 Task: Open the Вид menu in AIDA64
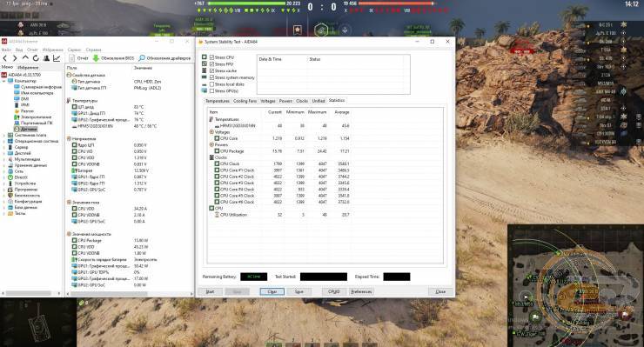[x=19, y=50]
